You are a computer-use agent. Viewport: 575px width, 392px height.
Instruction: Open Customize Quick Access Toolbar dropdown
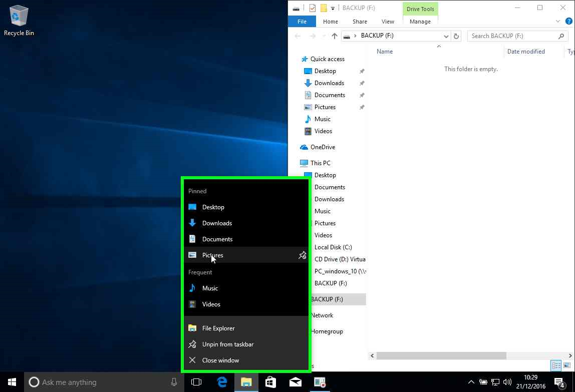(x=333, y=8)
